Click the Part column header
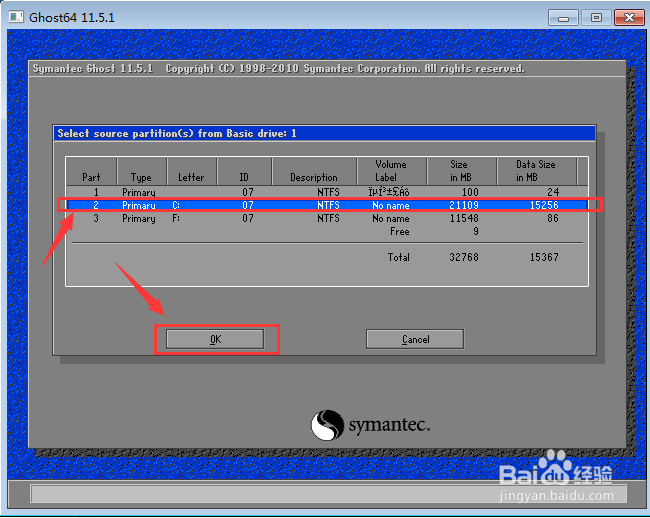Screen dimensions: 650x518 [x=91, y=172]
